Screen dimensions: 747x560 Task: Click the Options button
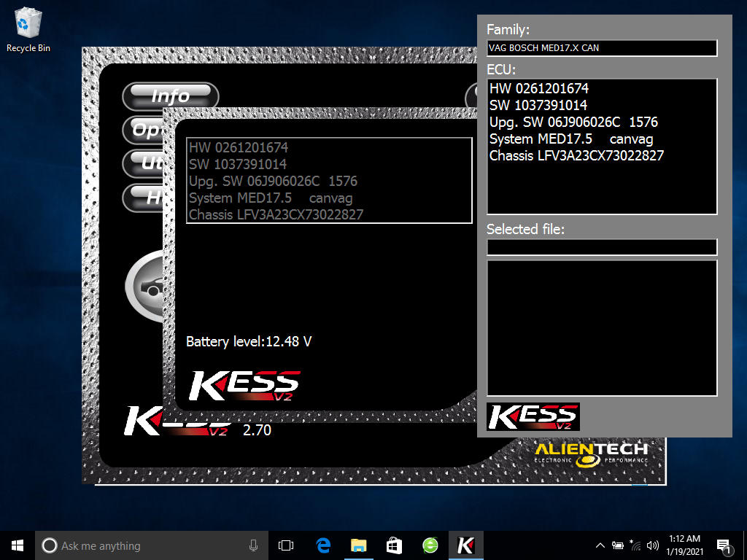tap(144, 130)
